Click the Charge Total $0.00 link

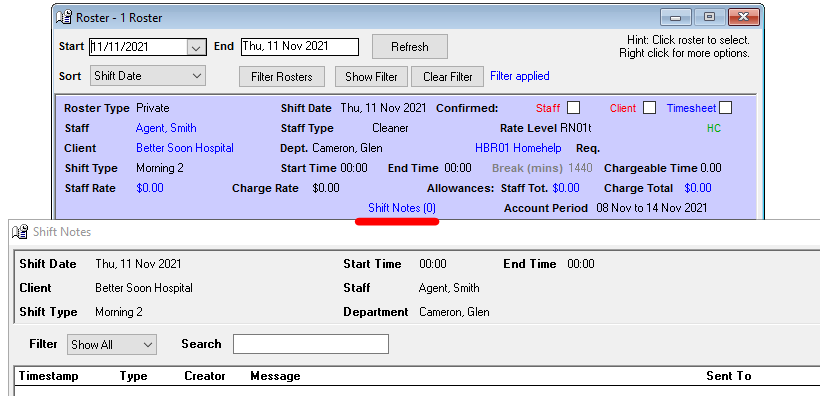pos(698,188)
